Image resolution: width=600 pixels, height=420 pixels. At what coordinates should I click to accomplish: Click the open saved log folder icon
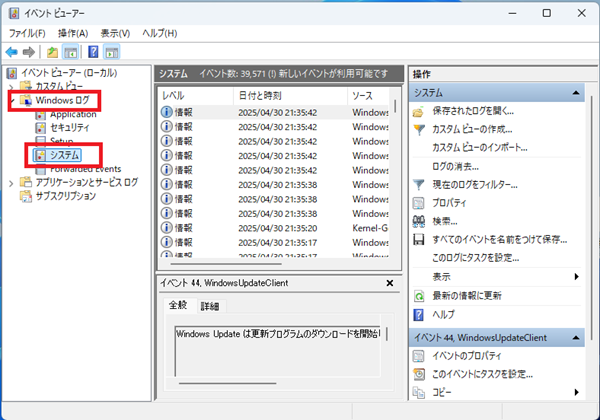419,112
